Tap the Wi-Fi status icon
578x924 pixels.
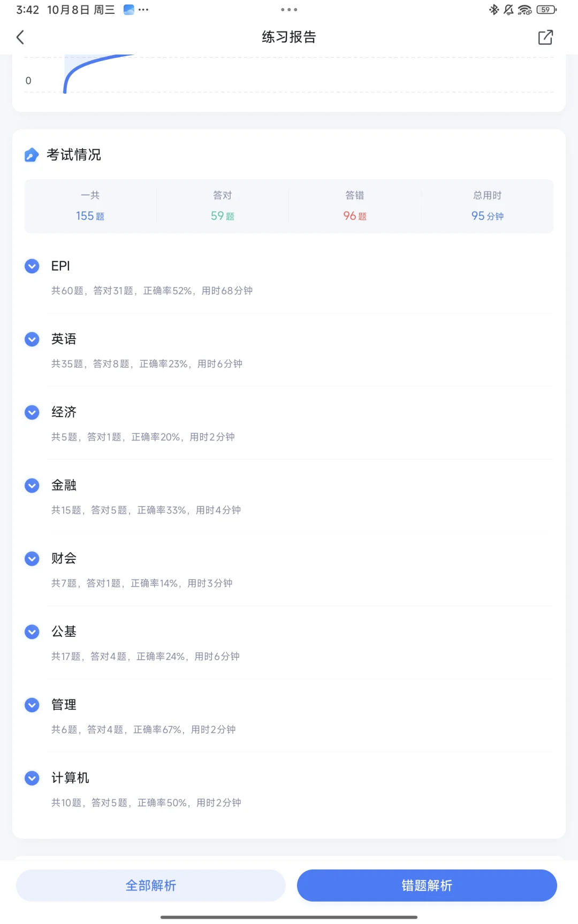coord(524,10)
